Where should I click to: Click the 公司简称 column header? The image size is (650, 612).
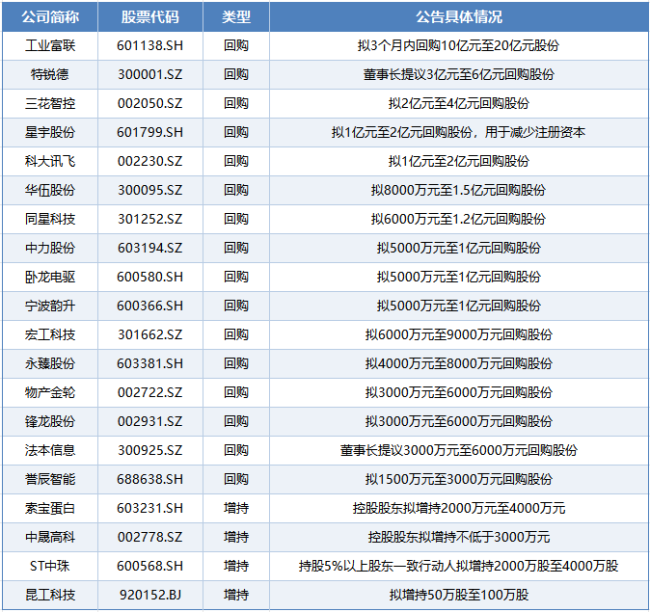[x=50, y=17]
